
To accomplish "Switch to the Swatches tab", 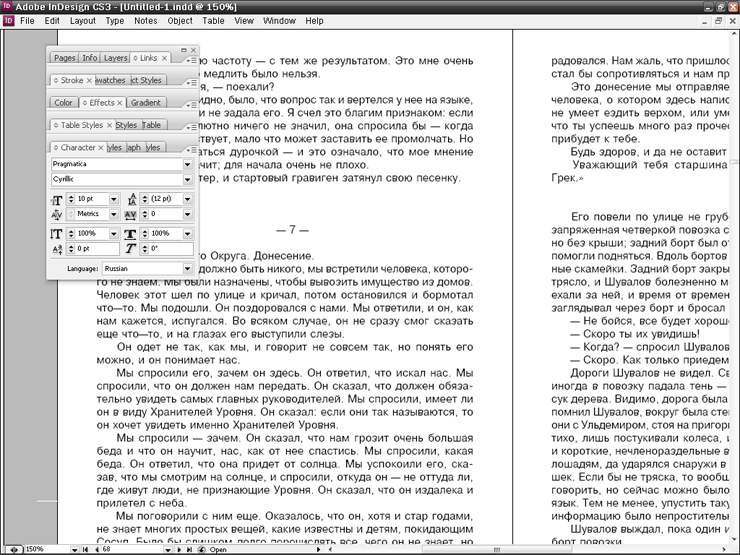I will [110, 80].
